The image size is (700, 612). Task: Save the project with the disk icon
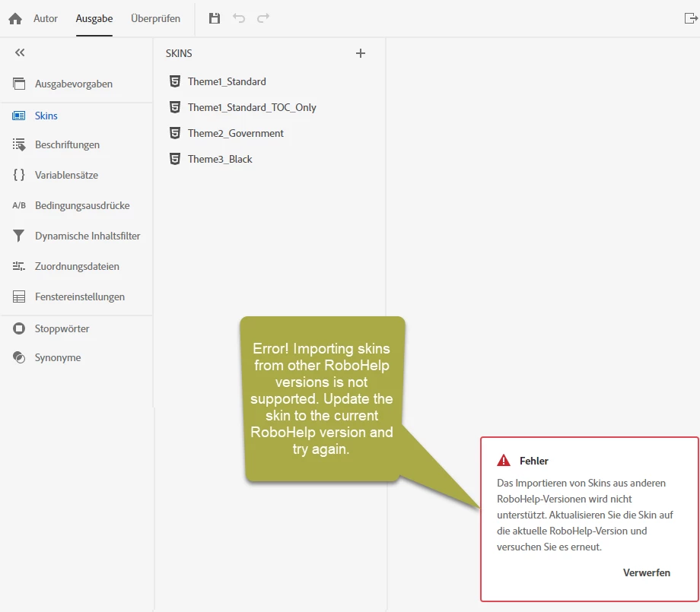pos(215,18)
